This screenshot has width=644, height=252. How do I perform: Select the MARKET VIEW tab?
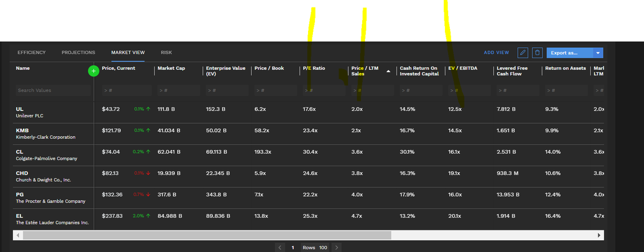(128, 52)
